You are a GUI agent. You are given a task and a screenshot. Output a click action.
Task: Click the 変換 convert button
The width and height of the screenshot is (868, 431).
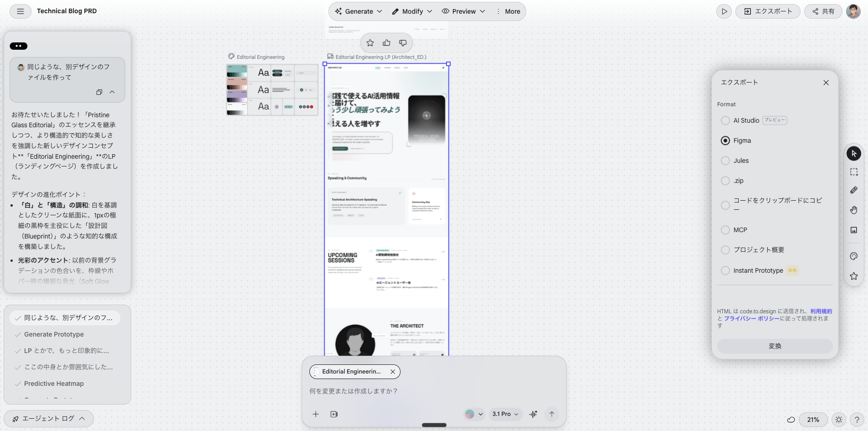pos(775,346)
